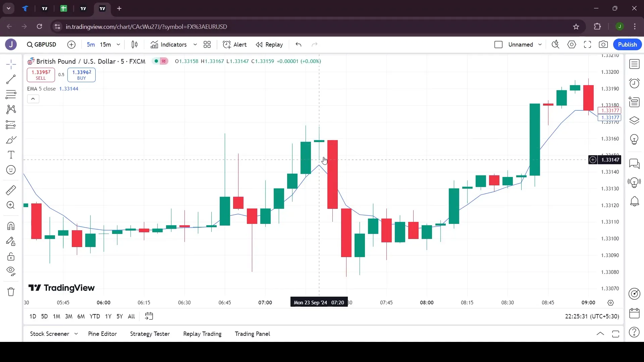Open the object tree layers panel

point(634,121)
